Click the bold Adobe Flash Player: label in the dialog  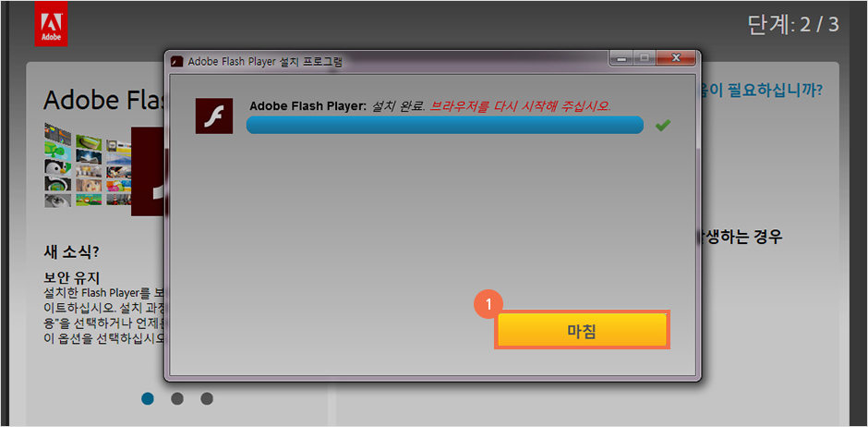coord(308,106)
